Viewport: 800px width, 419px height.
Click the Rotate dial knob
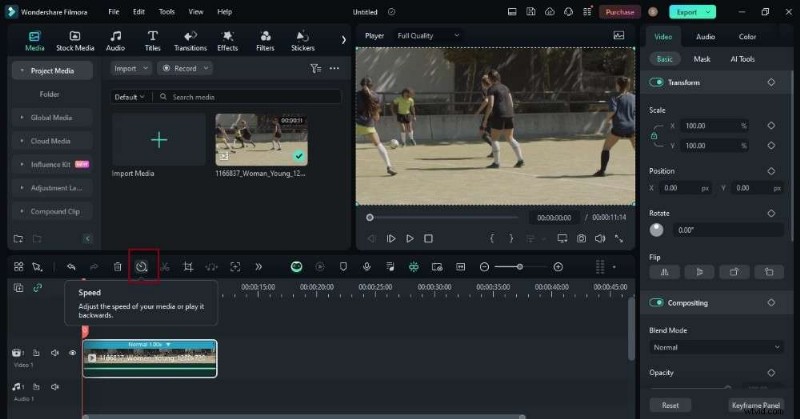[x=657, y=230]
